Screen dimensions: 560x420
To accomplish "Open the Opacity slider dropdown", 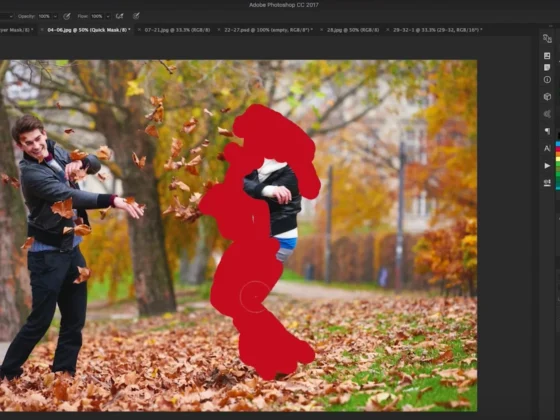I will point(55,16).
